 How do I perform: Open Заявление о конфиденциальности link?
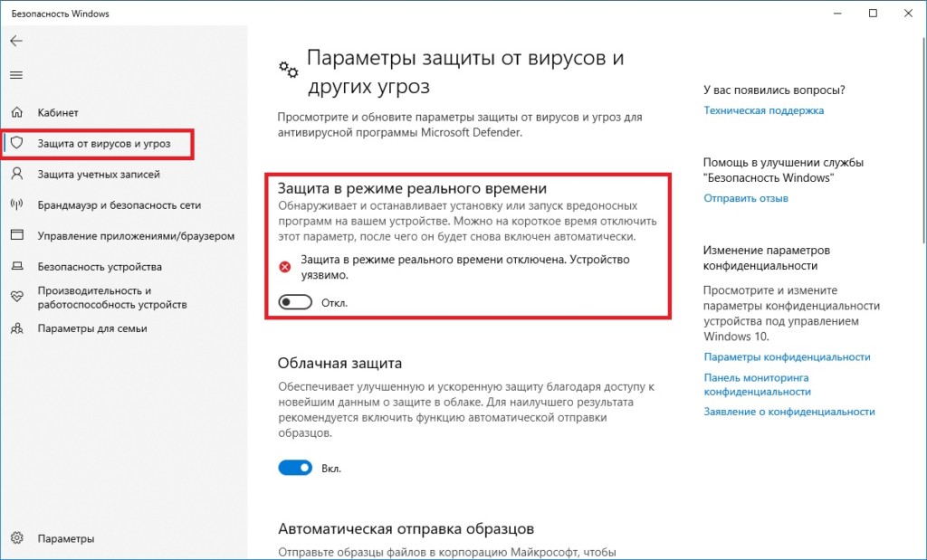[x=789, y=412]
